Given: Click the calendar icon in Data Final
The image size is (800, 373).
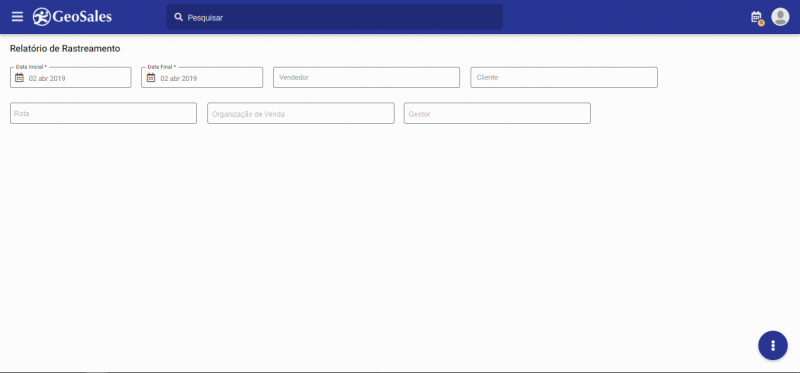Looking at the screenshot, I should point(151,78).
